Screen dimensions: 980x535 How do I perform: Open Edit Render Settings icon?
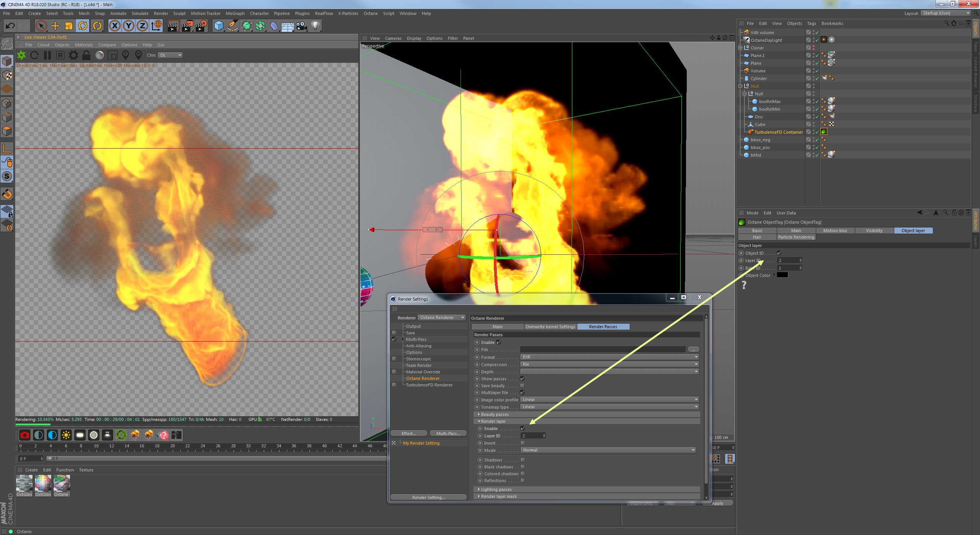point(201,26)
